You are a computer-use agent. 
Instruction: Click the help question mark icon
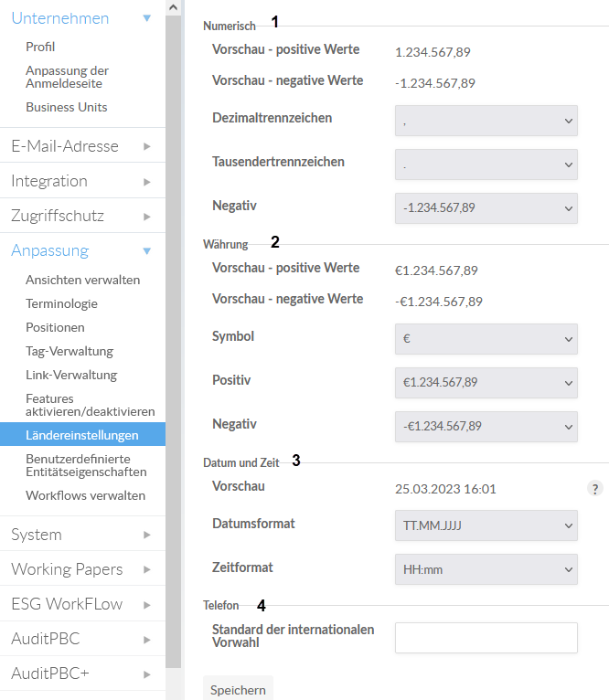pyautogui.click(x=594, y=489)
